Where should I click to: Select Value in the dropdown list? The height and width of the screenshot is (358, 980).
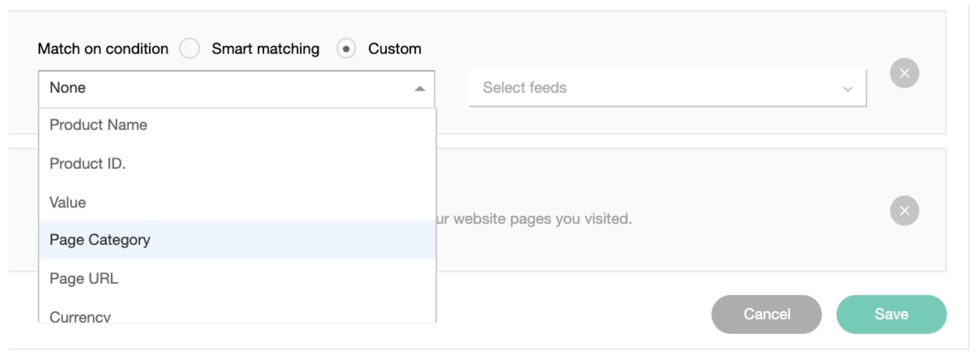coord(68,202)
